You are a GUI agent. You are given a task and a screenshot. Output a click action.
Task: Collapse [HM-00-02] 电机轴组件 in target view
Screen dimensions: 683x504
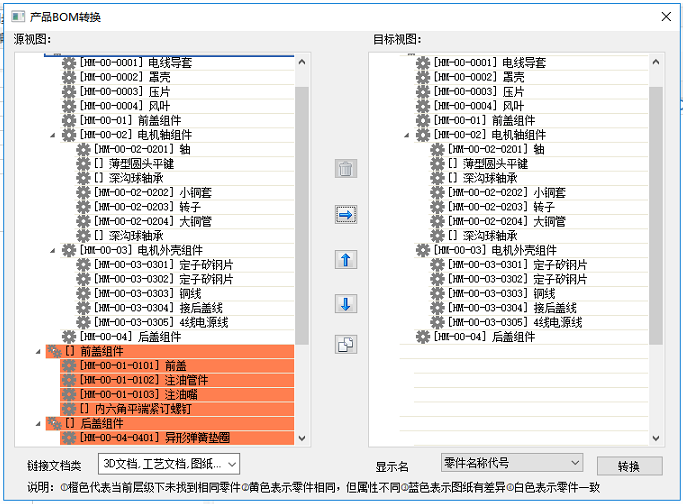click(407, 135)
